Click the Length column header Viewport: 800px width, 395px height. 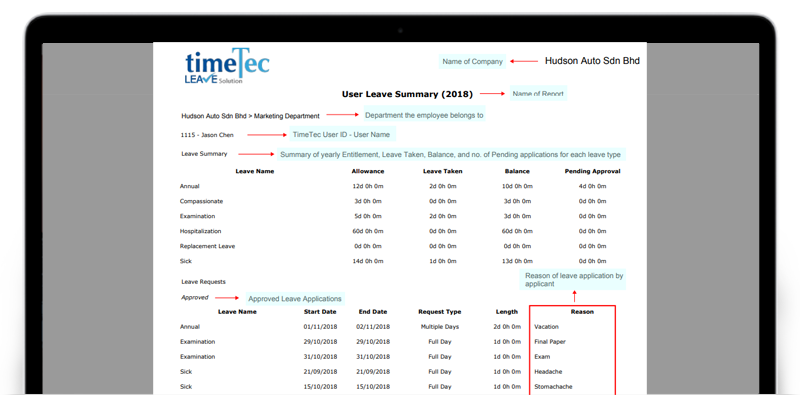point(507,312)
